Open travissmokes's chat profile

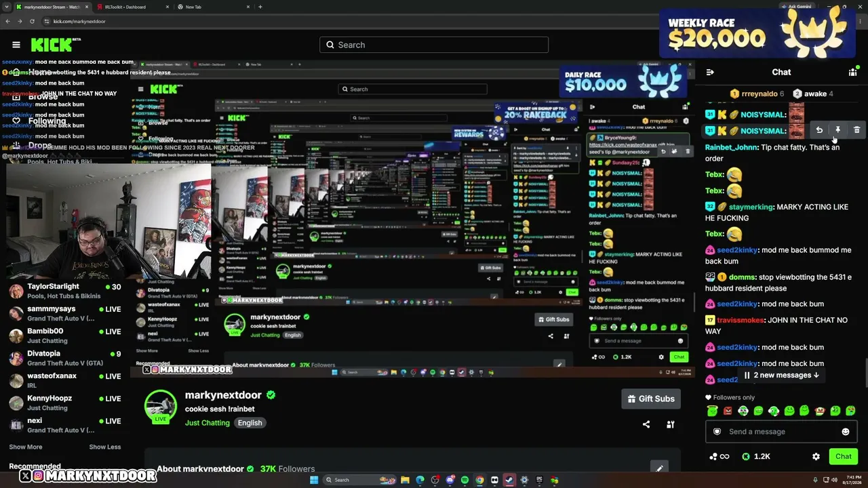741,320
